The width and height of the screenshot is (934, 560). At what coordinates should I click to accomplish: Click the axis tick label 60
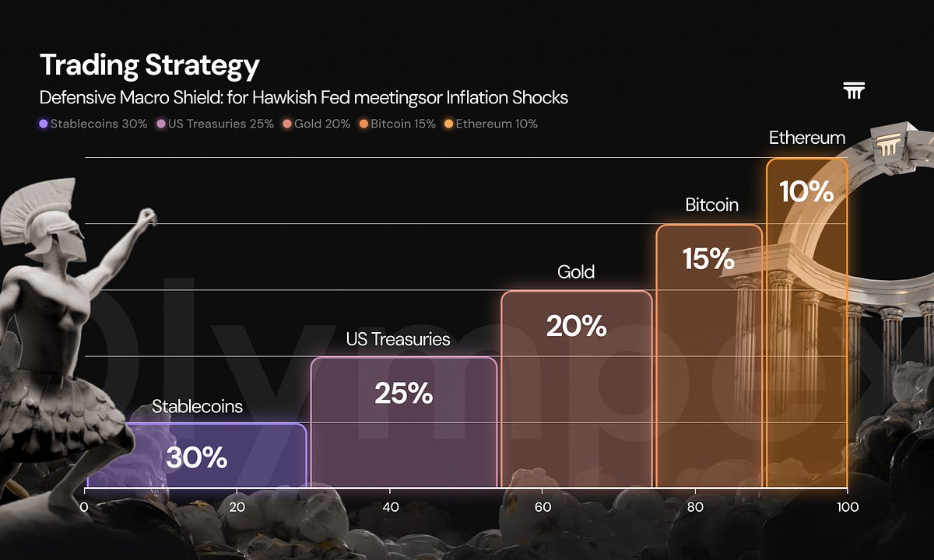coord(542,507)
